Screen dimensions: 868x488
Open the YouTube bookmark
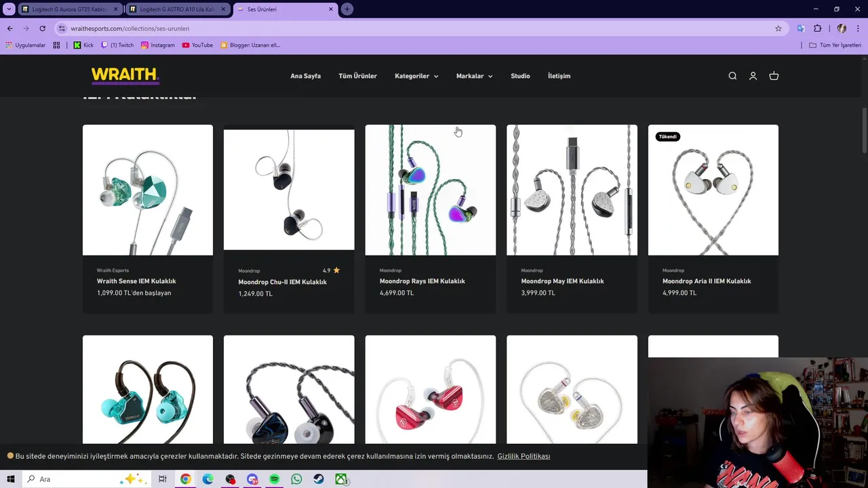tap(197, 45)
